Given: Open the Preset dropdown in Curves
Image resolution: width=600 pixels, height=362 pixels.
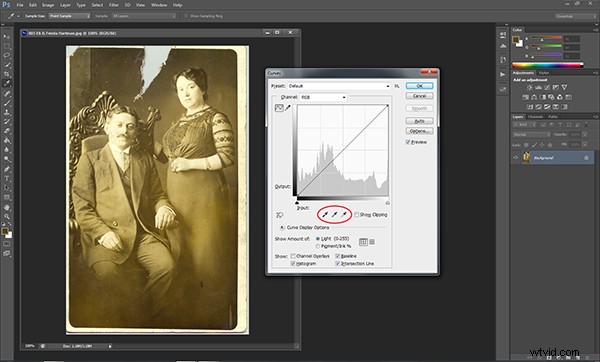Looking at the screenshot, I should pyautogui.click(x=339, y=86).
